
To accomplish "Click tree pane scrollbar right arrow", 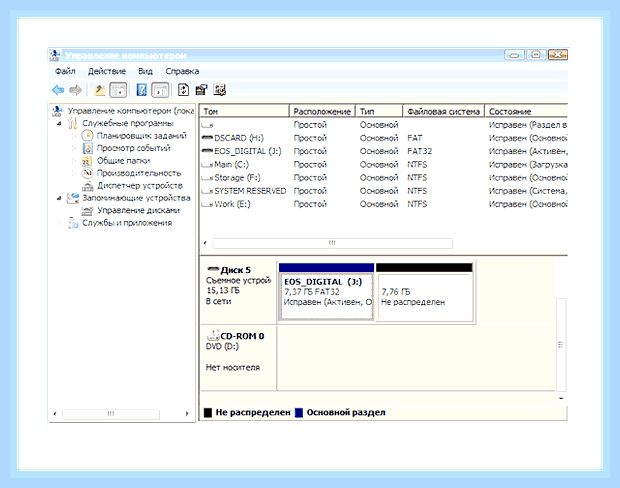I will pyautogui.click(x=187, y=414).
